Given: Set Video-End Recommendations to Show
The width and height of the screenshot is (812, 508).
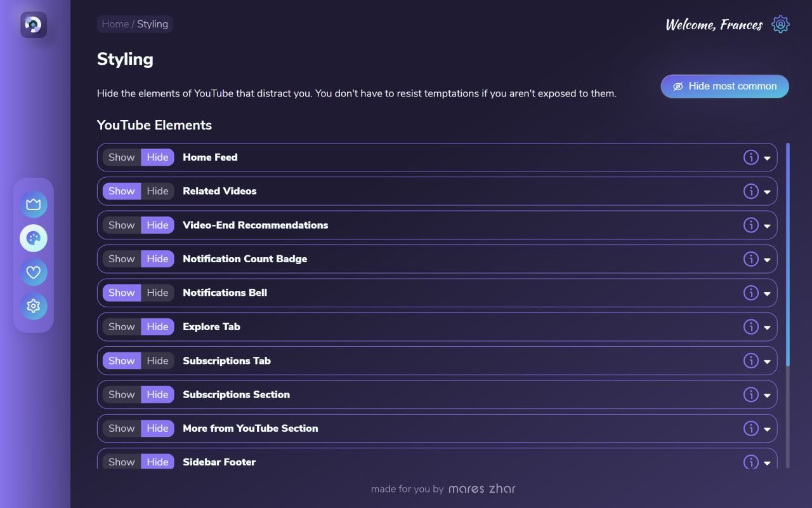Looking at the screenshot, I should pyautogui.click(x=122, y=225).
